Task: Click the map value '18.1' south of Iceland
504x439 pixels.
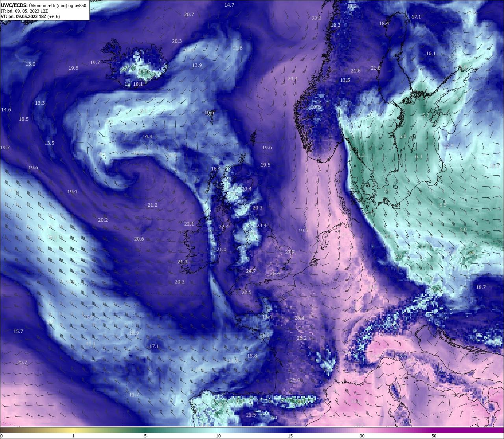Action: pyautogui.click(x=138, y=84)
